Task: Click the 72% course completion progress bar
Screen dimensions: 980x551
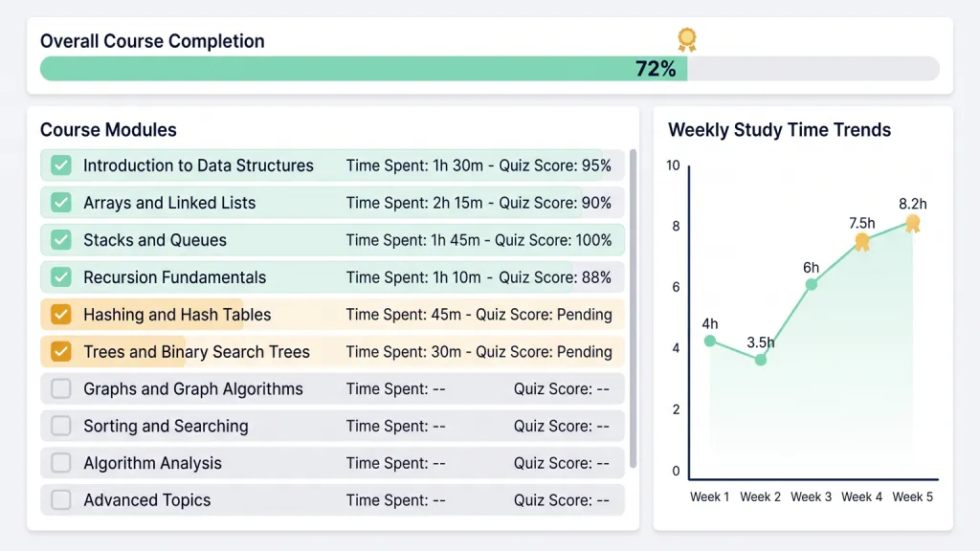Action: pos(490,69)
